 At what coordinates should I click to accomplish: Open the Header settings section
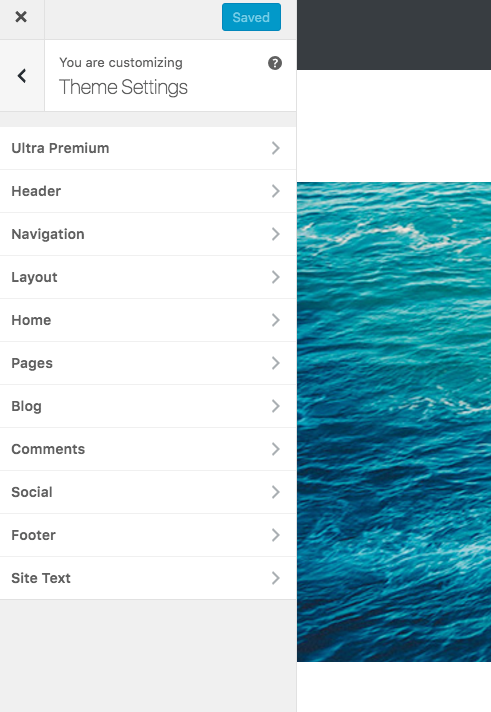click(x=148, y=191)
